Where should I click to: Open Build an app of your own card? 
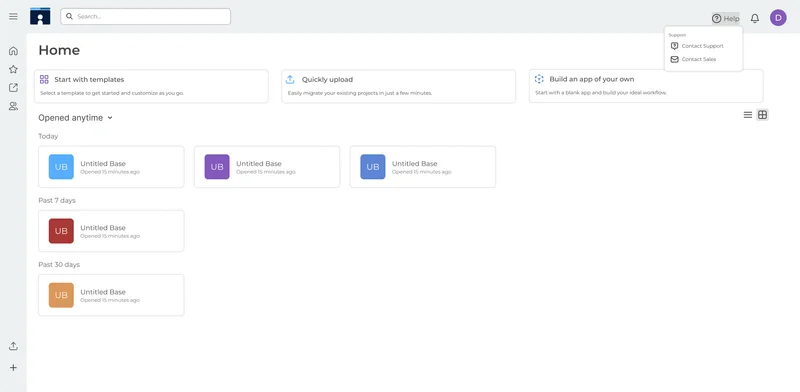(646, 86)
